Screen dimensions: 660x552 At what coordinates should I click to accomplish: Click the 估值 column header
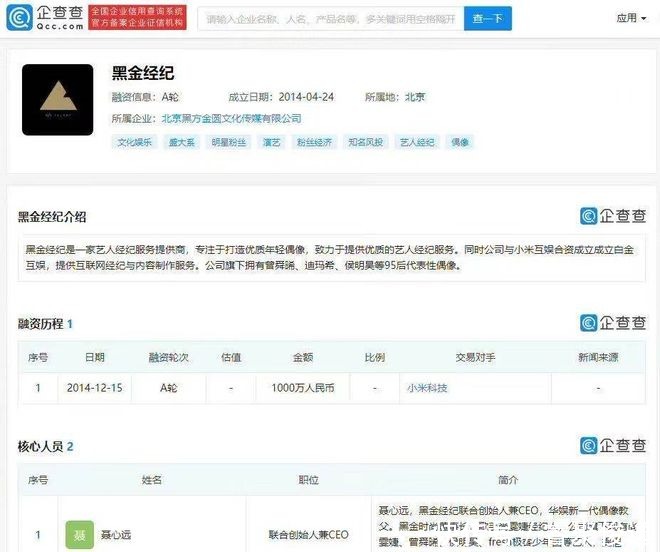click(231, 357)
